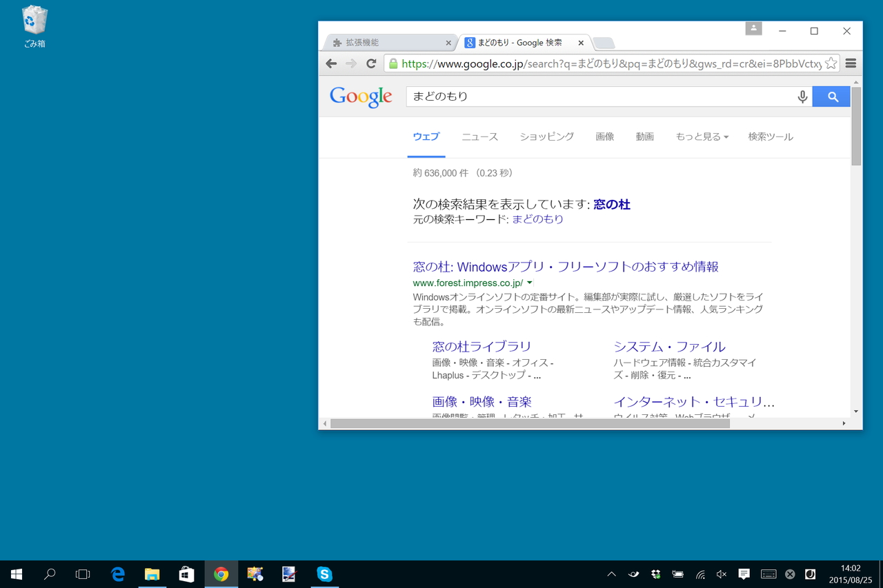Open Dropbox from the system tray
The image size is (883, 588).
tap(655, 574)
